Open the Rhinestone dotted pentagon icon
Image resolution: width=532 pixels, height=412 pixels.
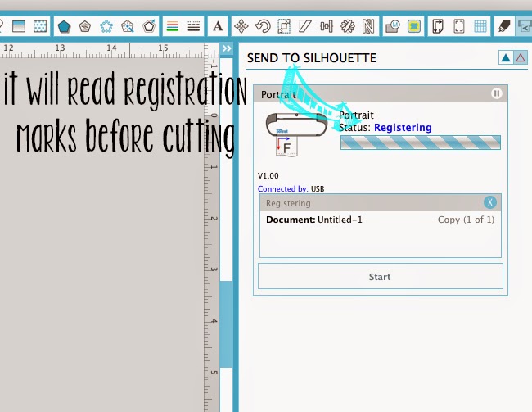pyautogui.click(x=106, y=26)
